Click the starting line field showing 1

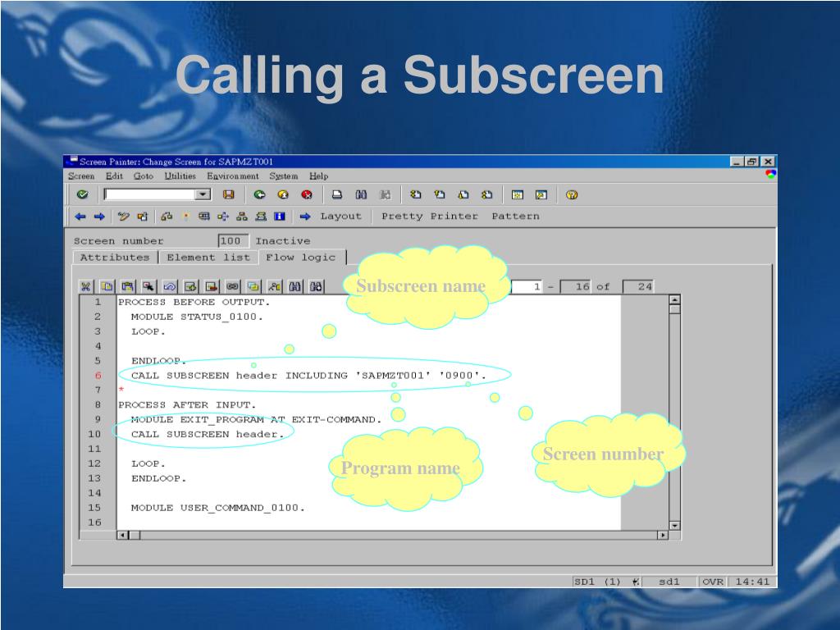pos(527,286)
